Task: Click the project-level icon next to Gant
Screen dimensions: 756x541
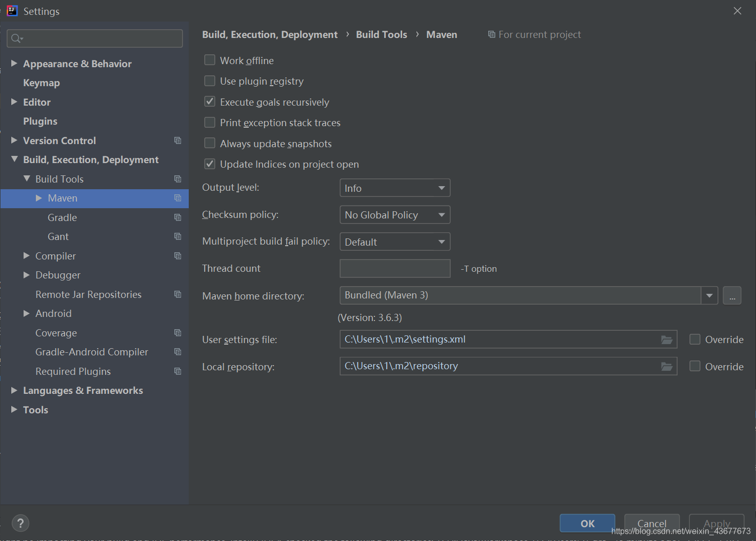Action: pyautogui.click(x=177, y=236)
